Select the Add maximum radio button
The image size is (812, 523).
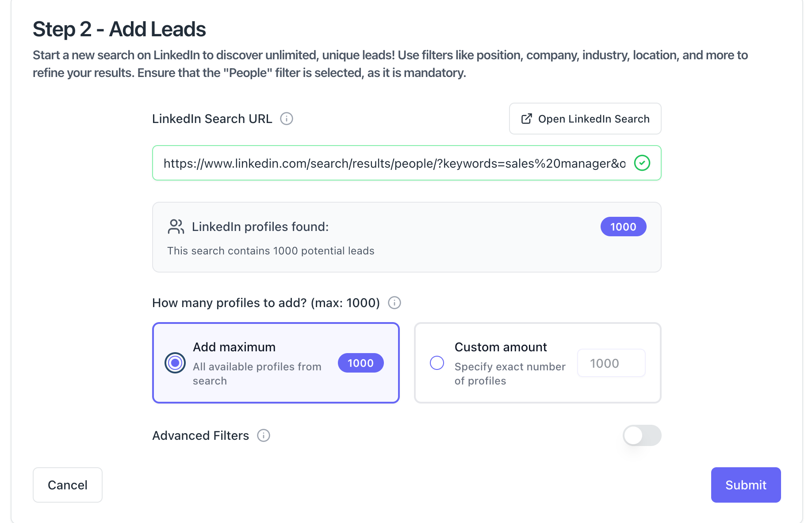pyautogui.click(x=175, y=363)
